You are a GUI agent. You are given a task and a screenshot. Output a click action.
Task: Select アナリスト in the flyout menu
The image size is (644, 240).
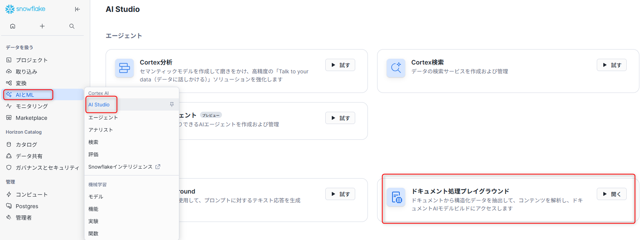pos(132,130)
